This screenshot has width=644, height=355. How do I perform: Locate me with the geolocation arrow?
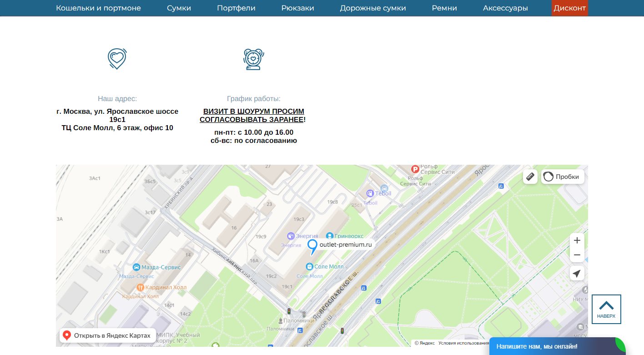click(577, 273)
